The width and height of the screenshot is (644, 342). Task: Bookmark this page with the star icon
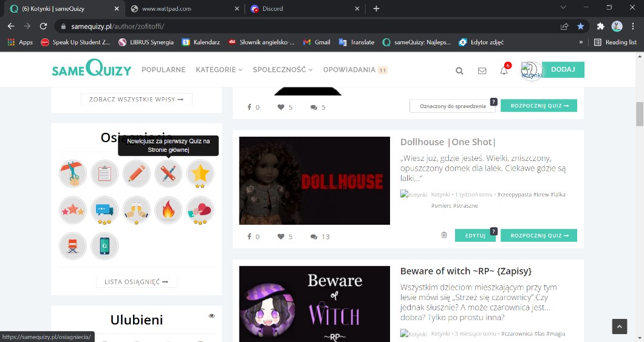pyautogui.click(x=580, y=26)
